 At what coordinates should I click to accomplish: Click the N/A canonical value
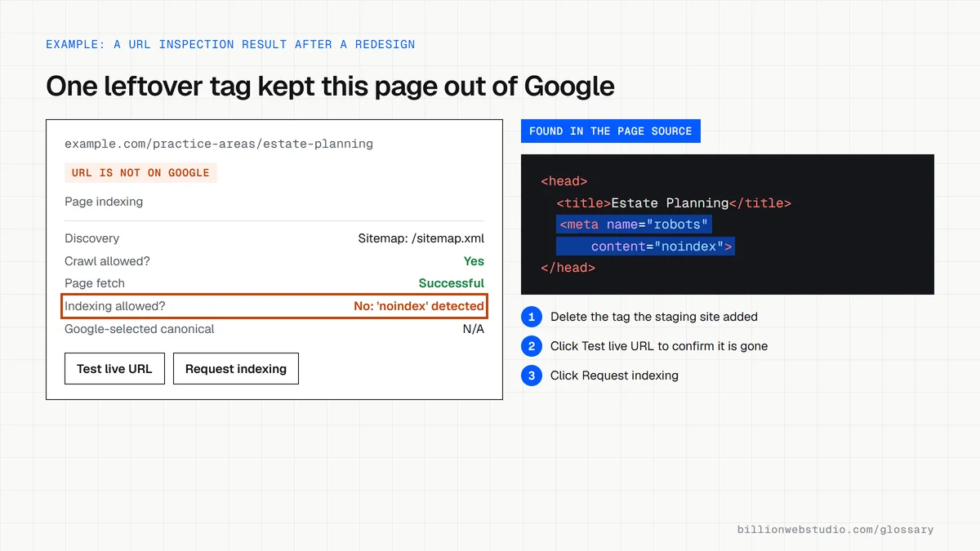(x=474, y=329)
